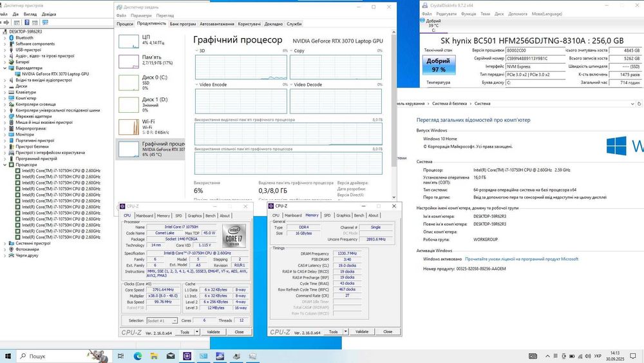Select the ЦП performance graph thumbnail
Screen dimensions: 644x363
(x=129, y=41)
